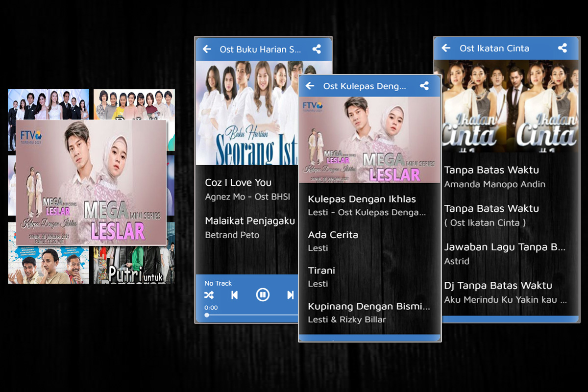Toggle shuffle in the player bar

tap(209, 295)
